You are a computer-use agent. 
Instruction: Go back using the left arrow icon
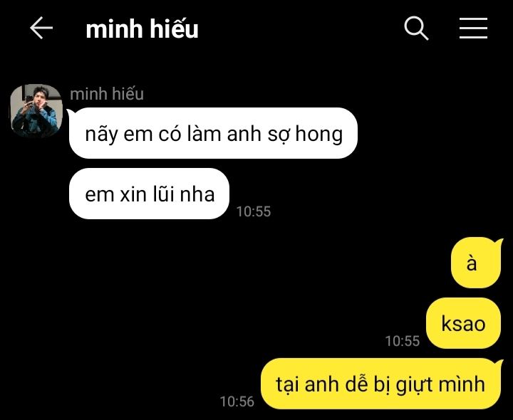41,28
